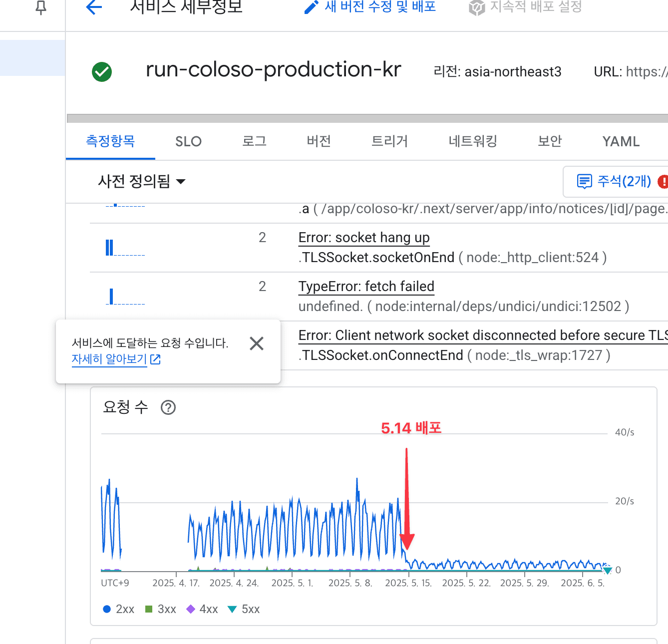Close the request count tooltip
This screenshot has width=668, height=644.
point(257,343)
